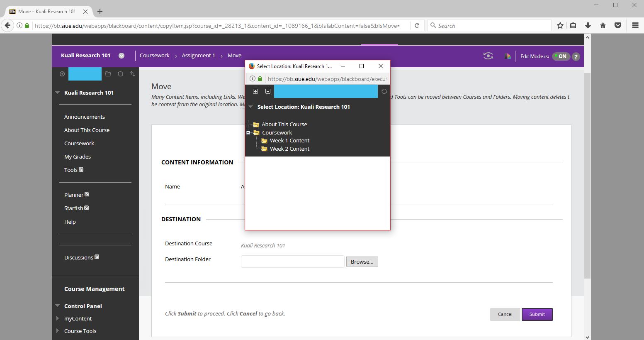This screenshot has height=340, width=644.
Task: Refresh the Select Location tree
Action: coord(384,91)
